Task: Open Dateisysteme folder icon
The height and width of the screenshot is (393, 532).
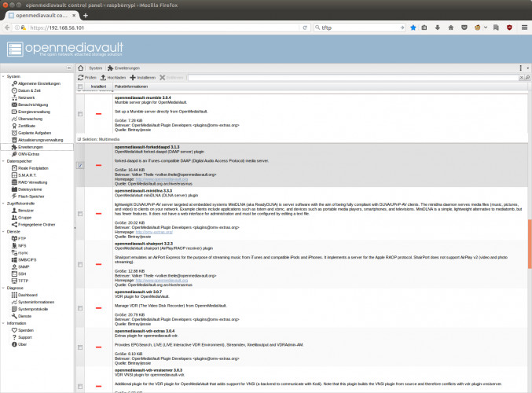Action: pos(14,189)
